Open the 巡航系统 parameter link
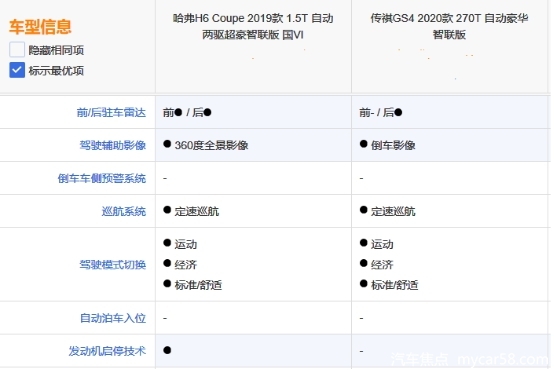 click(x=124, y=211)
